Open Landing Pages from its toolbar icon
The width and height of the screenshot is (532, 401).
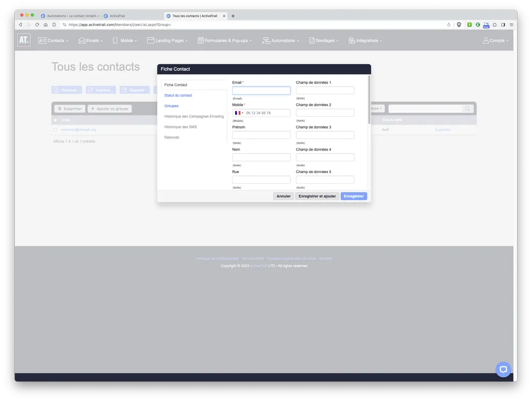pyautogui.click(x=151, y=40)
